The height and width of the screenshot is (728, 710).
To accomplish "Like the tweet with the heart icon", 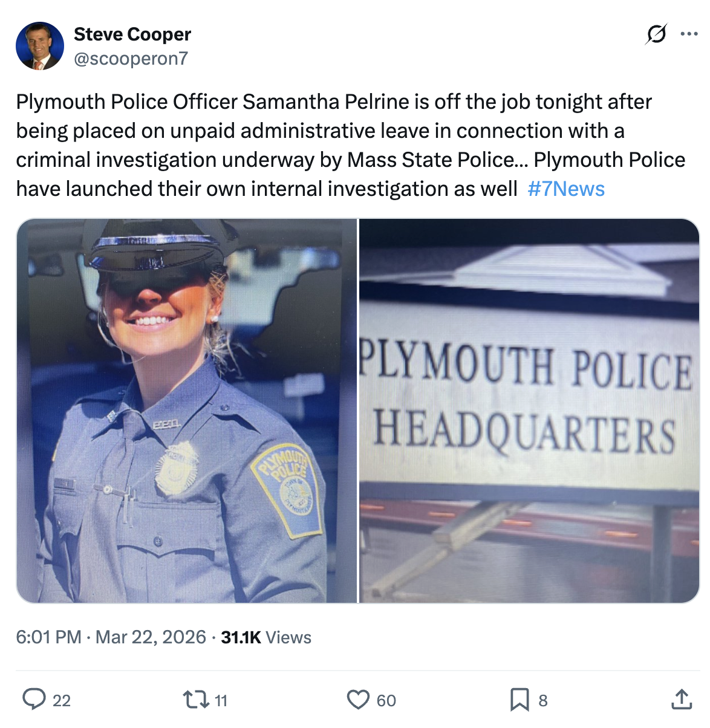I will (358, 700).
